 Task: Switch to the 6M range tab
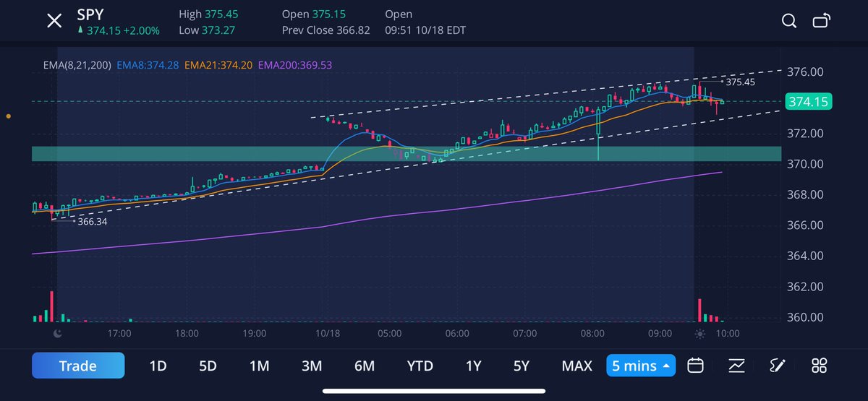(365, 366)
